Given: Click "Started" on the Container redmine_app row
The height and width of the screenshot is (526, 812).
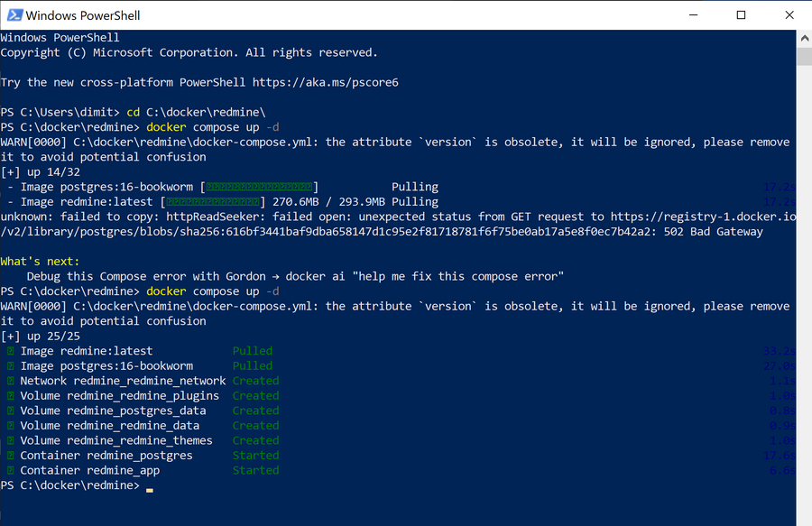Looking at the screenshot, I should 256,471.
